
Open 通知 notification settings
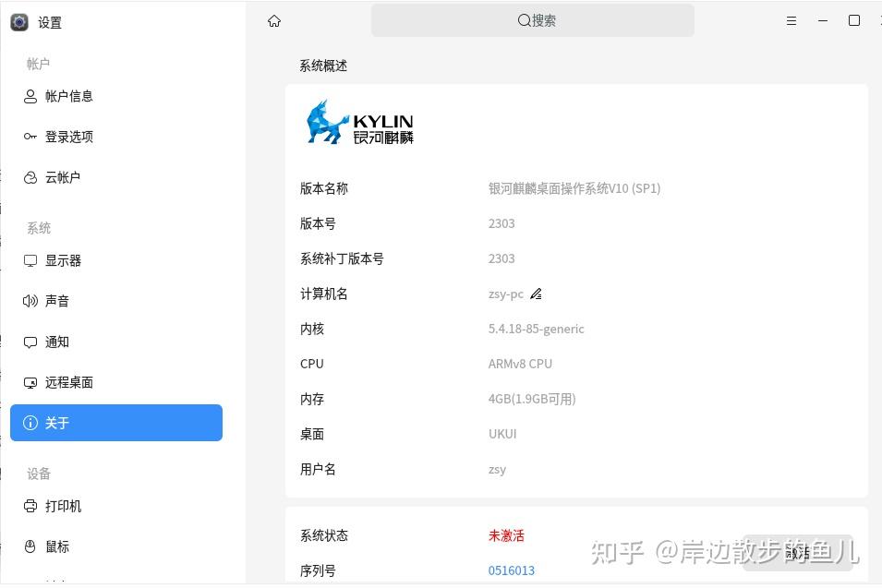point(56,342)
